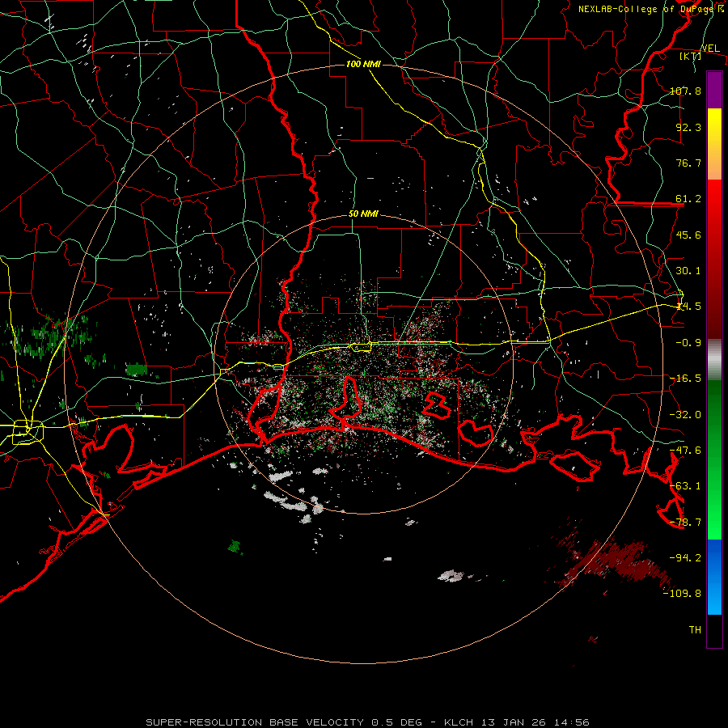Click the -78.7 legend value
The height and width of the screenshot is (728, 728).
[x=685, y=523]
